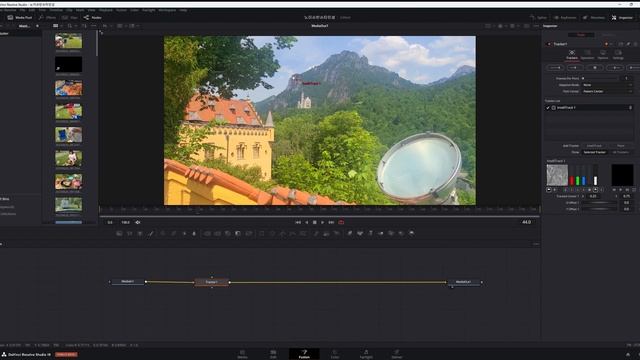Add a Color Corrector node from toolbar

click(x=162, y=233)
